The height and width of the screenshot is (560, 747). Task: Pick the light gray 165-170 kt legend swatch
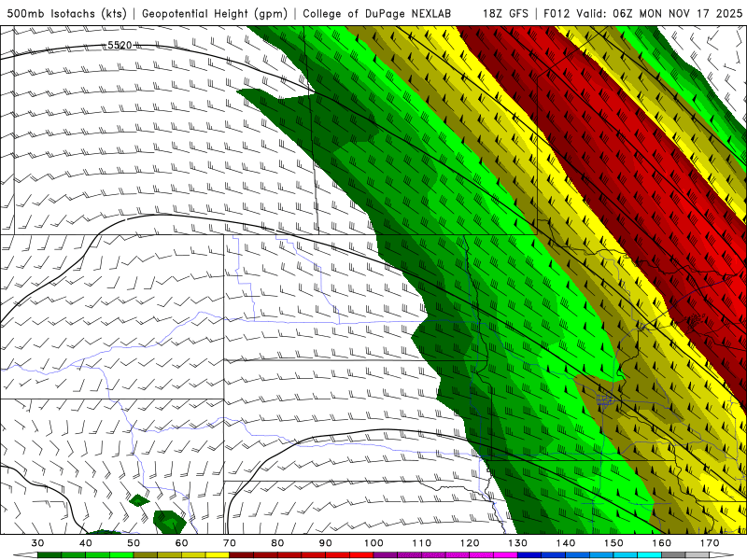point(698,555)
